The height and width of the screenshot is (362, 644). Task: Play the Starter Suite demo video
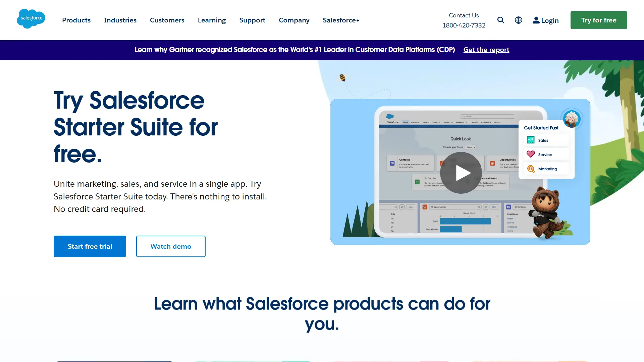coord(461,173)
